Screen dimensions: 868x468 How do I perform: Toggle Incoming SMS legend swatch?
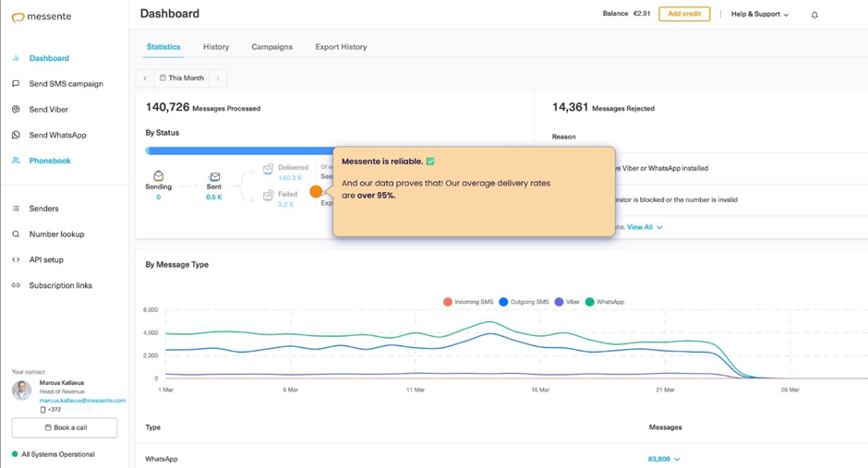coord(448,302)
